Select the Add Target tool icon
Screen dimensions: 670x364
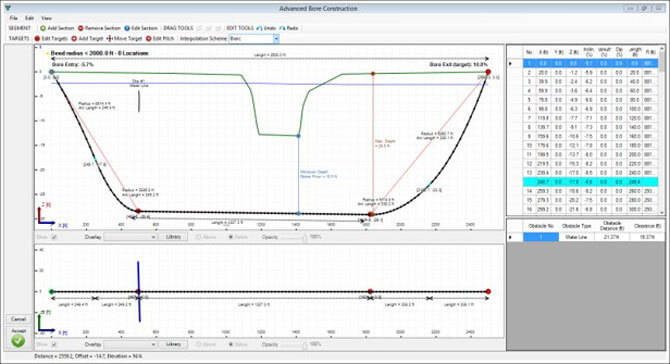click(x=74, y=38)
